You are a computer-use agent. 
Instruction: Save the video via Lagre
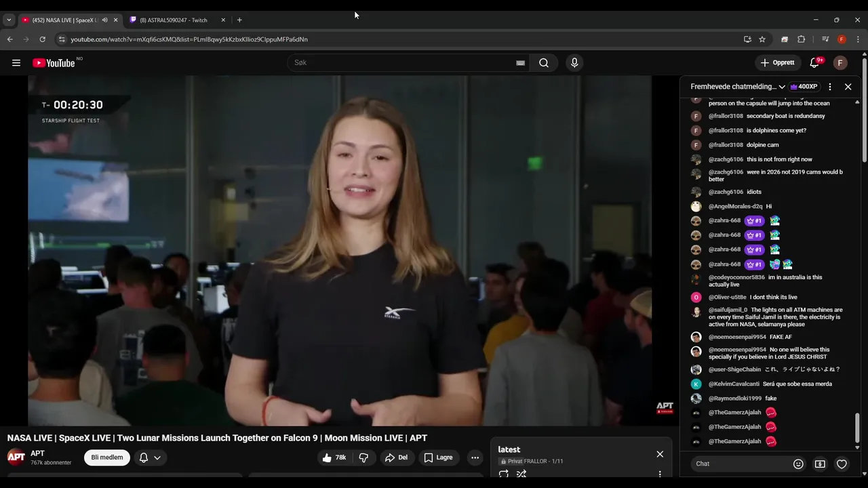(438, 457)
